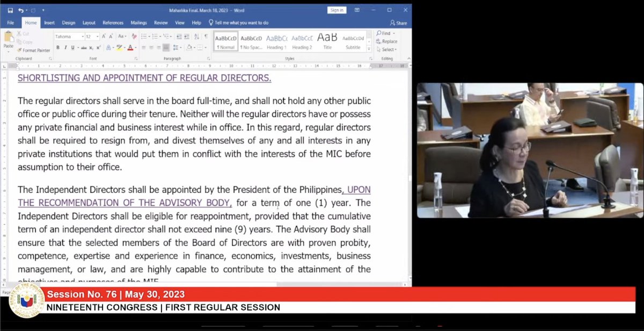Switch to the Review tab
This screenshot has width=644, height=331.
coord(161,23)
